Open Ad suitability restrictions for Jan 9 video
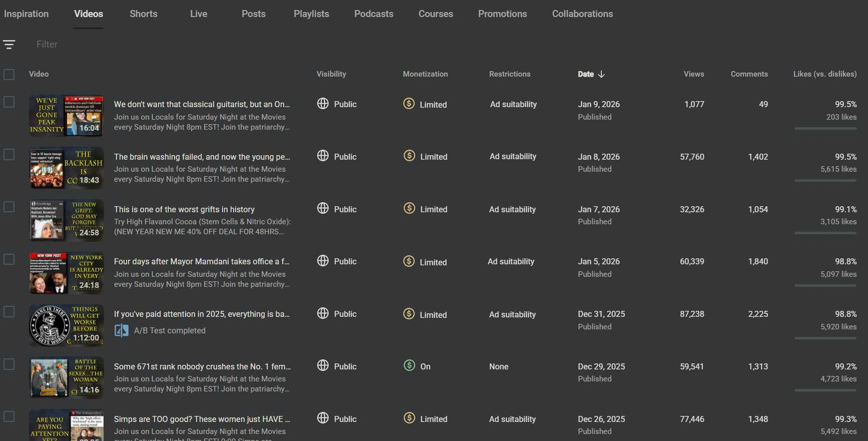The image size is (868, 441). (x=513, y=104)
